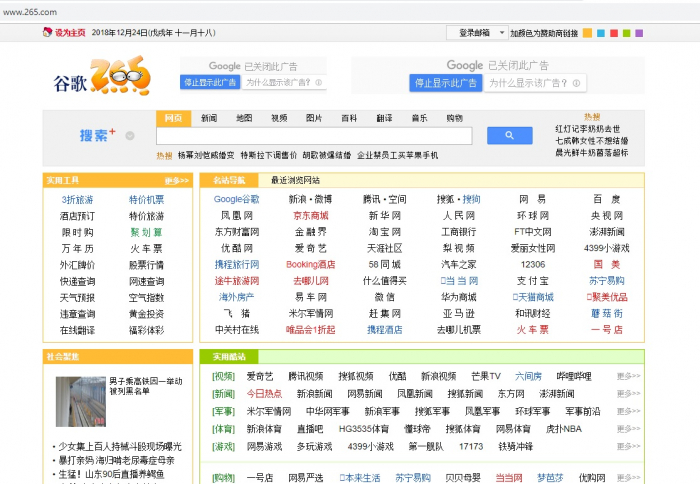Image resolution: width=700 pixels, height=484 pixels.
Task: Select the red color theme swatch
Action: click(x=614, y=33)
